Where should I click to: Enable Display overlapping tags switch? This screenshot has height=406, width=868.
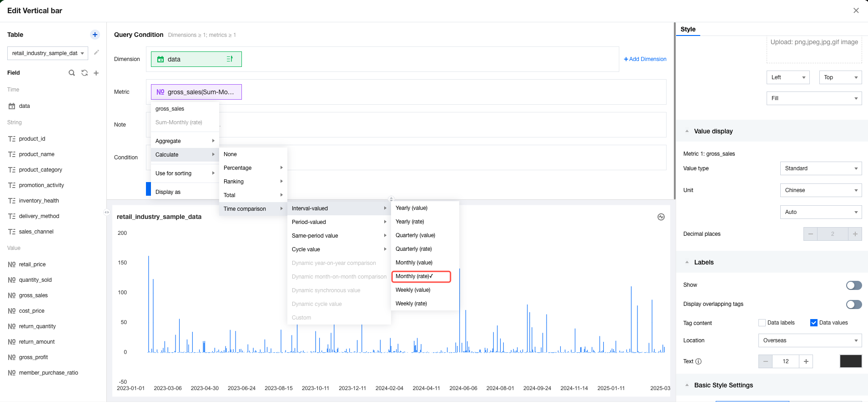(853, 304)
